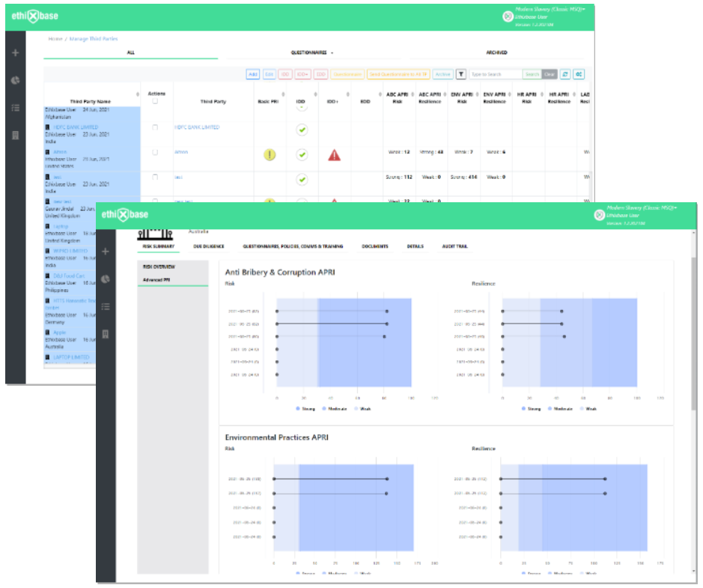This screenshot has width=703, height=588.
Task: Click the red warning triangle in IDD+ column
Action: [x=334, y=155]
